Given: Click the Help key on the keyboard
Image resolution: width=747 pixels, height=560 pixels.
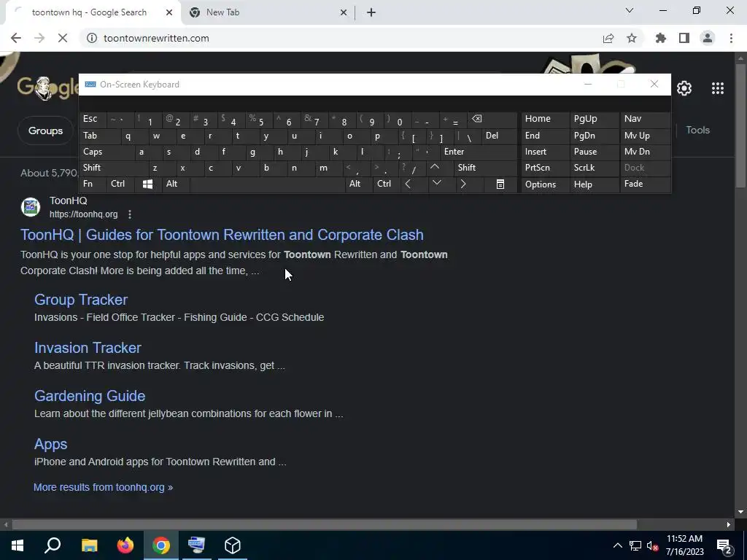Looking at the screenshot, I should pos(594,184).
